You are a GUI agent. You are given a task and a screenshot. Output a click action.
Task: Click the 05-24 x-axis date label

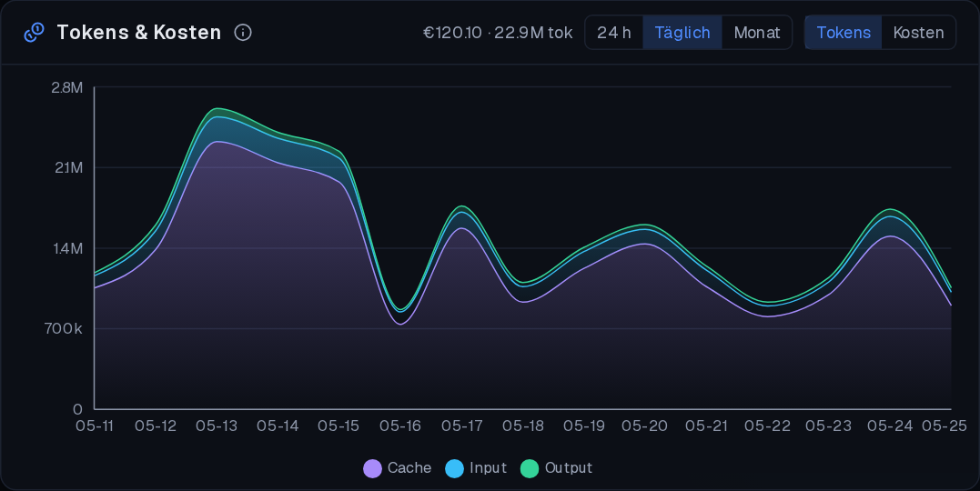tap(890, 426)
